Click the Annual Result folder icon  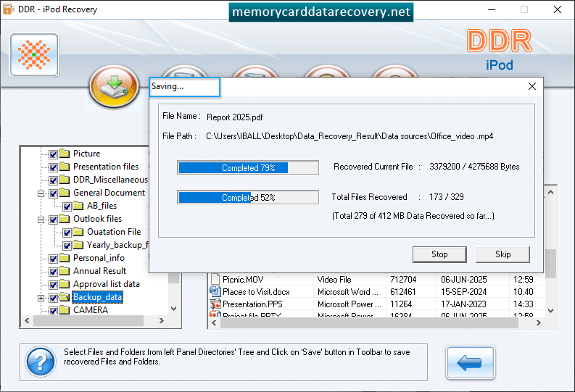pos(65,271)
